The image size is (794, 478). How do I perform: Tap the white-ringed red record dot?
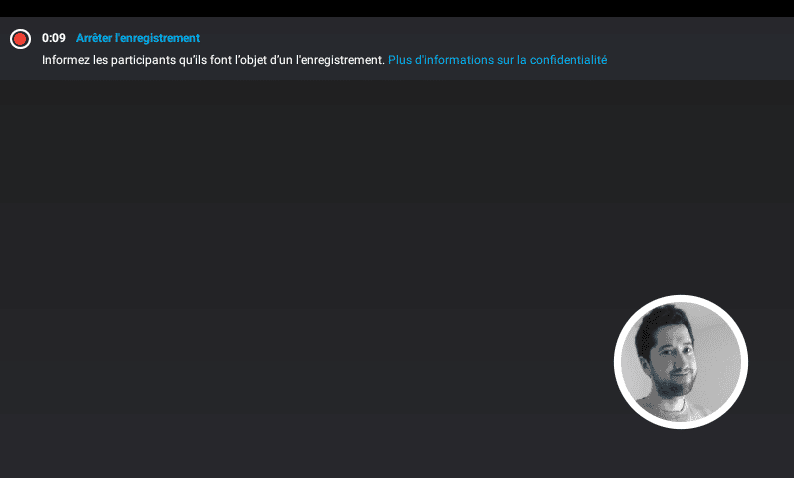coord(20,39)
